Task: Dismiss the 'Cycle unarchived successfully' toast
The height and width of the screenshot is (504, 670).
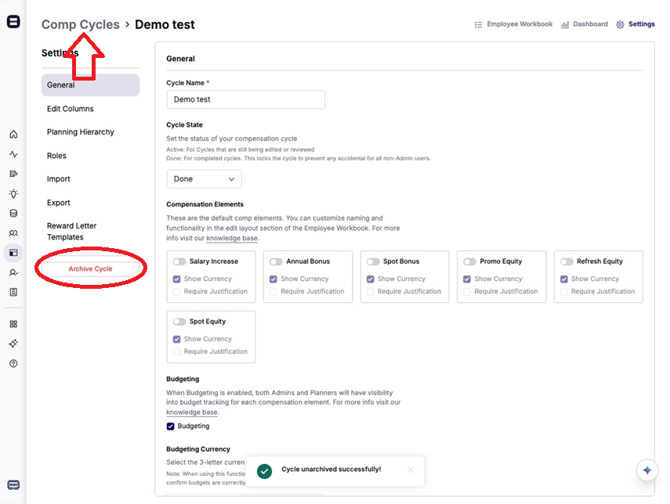Action: coord(410,469)
